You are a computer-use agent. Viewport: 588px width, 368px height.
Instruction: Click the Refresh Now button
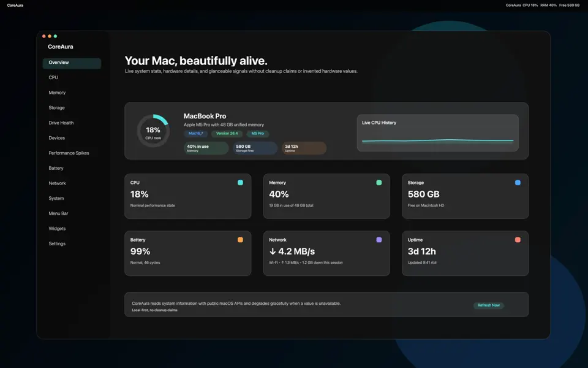tap(489, 305)
